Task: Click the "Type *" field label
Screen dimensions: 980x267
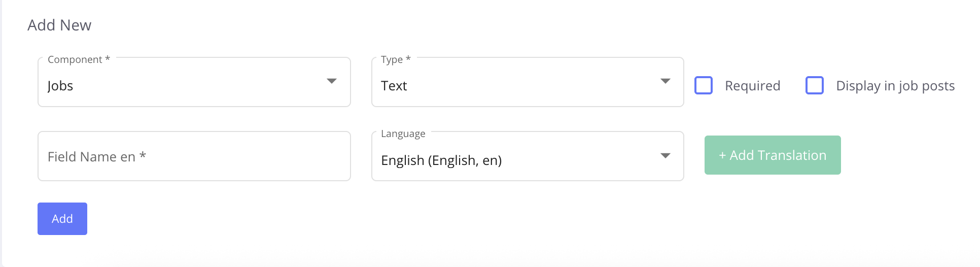Action: coord(396,59)
